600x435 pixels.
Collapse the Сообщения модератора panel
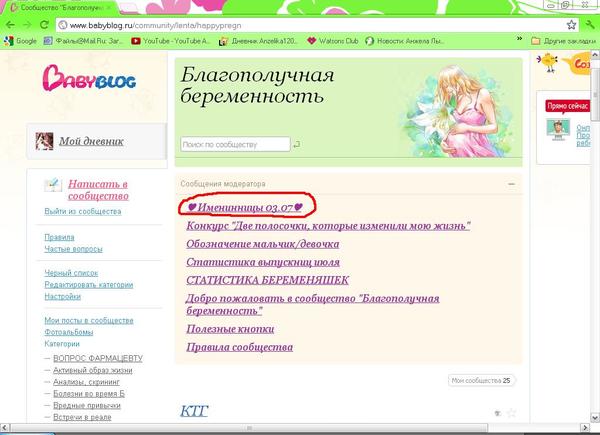pos(512,185)
